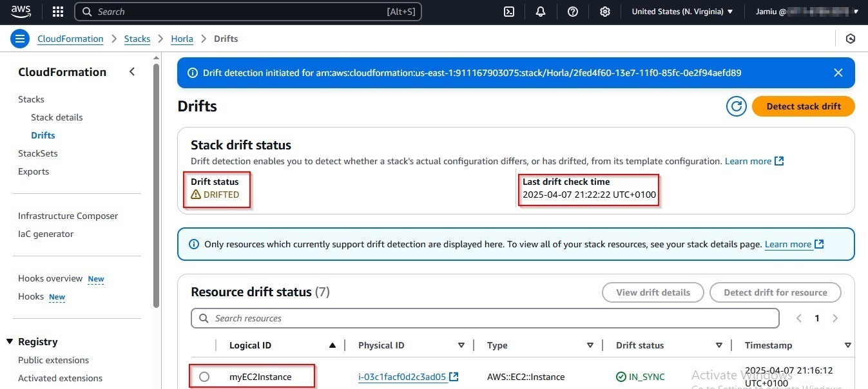Go to next page of resources
Image resolution: width=868 pixels, height=389 pixels.
point(835,318)
